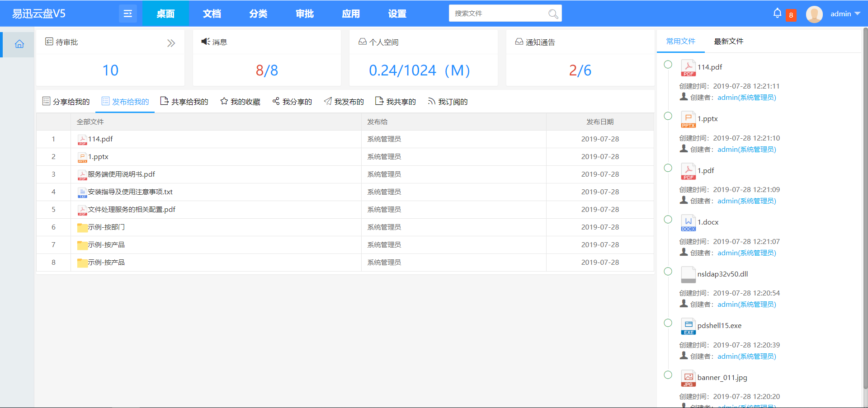Switch to the 我的收藏 tab
868x408 pixels.
(x=240, y=102)
